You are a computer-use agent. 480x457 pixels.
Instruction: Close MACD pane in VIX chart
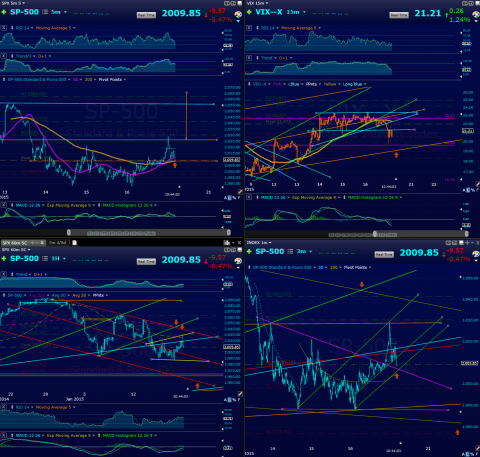(x=249, y=197)
